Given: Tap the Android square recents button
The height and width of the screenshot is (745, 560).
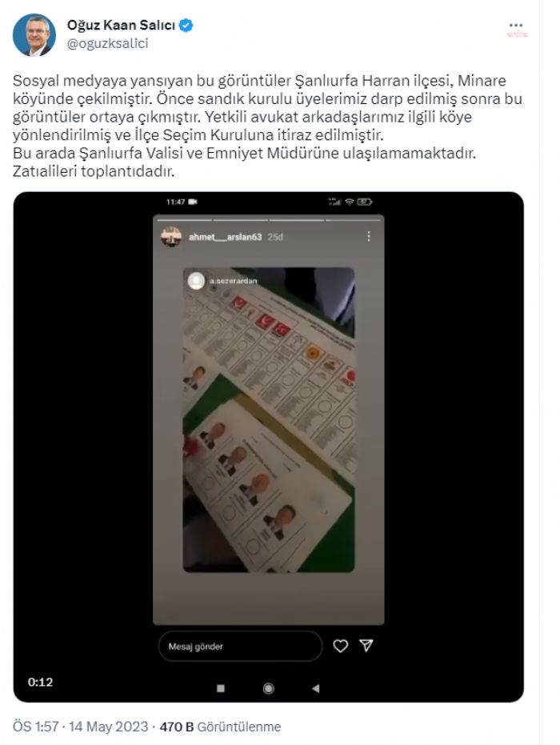Looking at the screenshot, I should [x=220, y=688].
